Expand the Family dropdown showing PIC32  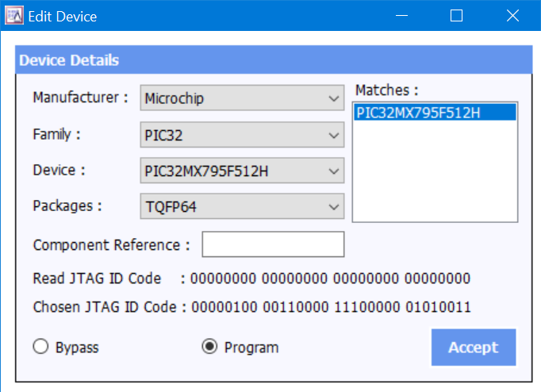pyautogui.click(x=242, y=135)
